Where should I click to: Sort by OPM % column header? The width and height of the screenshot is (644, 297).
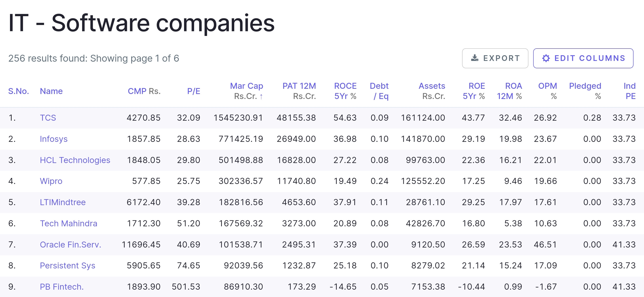click(x=547, y=91)
